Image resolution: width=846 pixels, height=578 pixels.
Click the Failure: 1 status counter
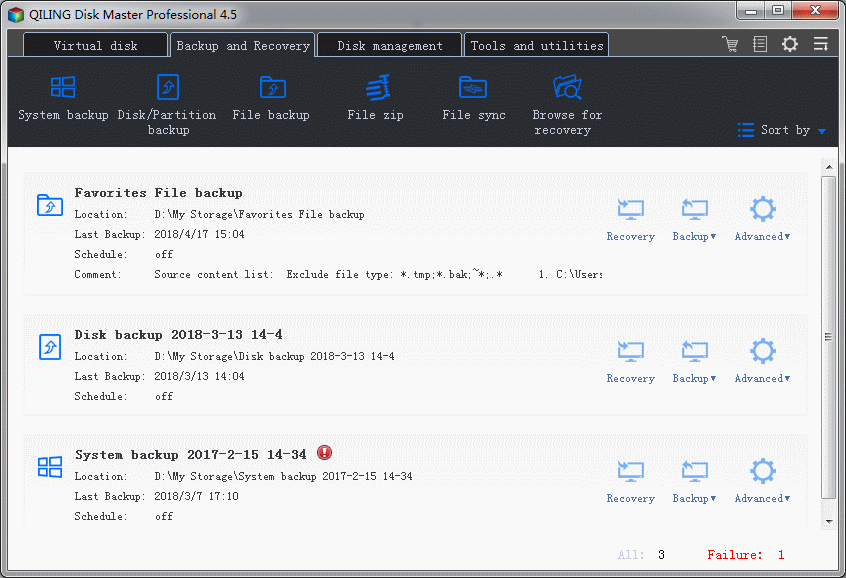(x=746, y=555)
